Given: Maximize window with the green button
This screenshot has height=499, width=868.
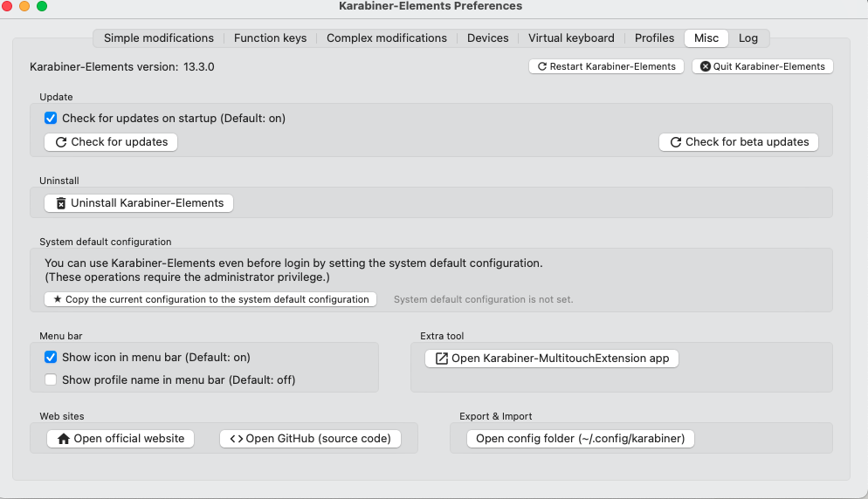Looking at the screenshot, I should click(42, 6).
